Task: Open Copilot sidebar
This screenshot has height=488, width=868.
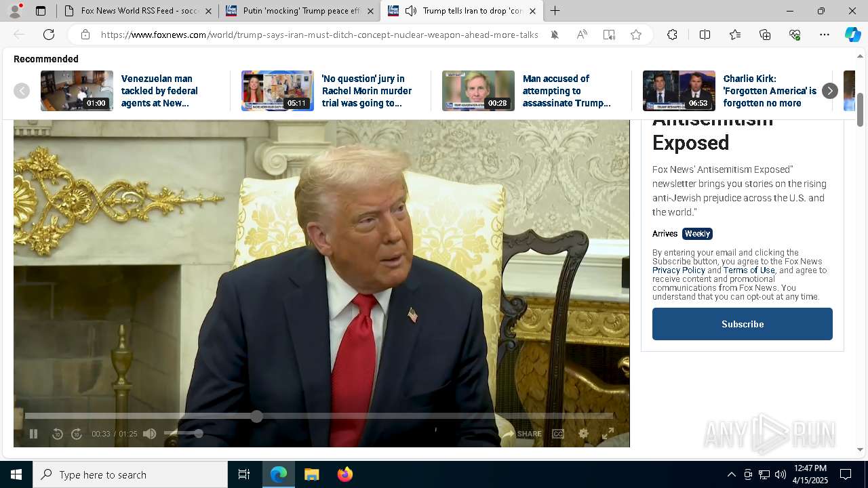Action: (x=852, y=35)
